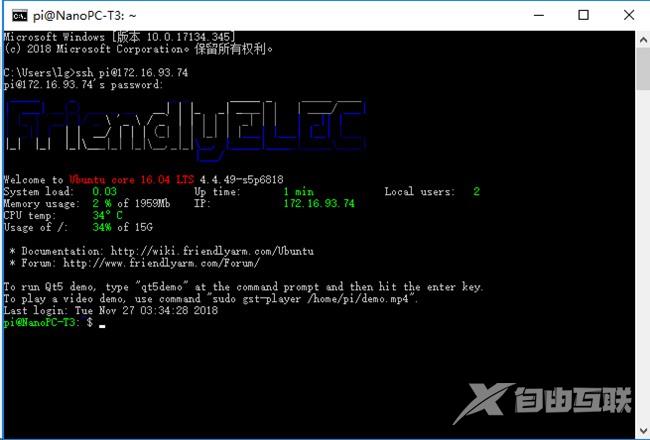
Task: Maximize the terminal window
Action: (583, 15)
